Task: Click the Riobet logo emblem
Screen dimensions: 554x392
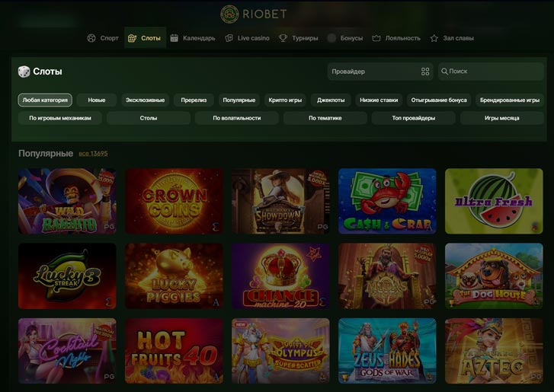Action: [x=230, y=14]
